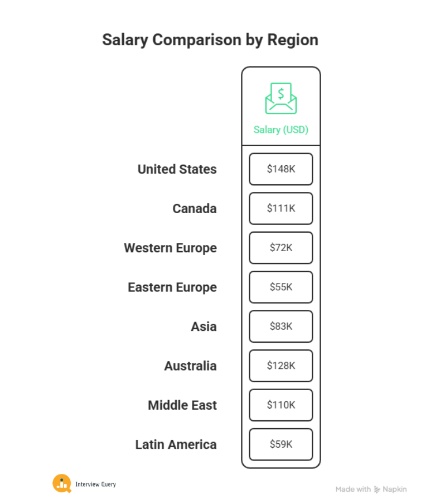Select the $83K salary box

[280, 327]
